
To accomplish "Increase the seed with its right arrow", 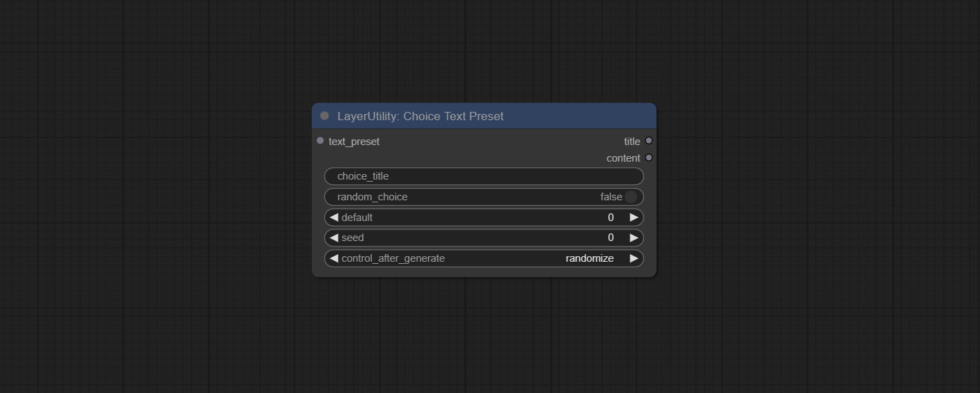I will 634,238.
